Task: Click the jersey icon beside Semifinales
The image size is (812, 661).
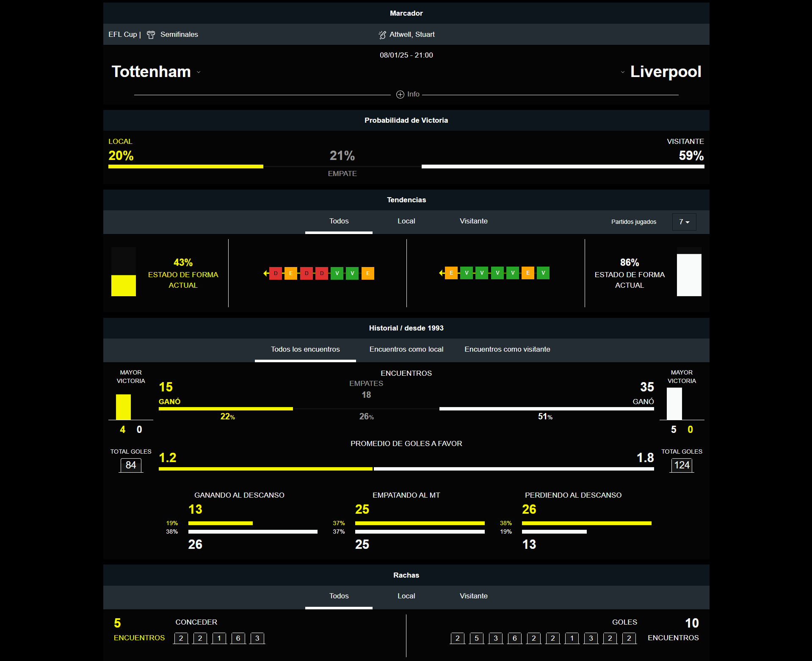Action: [x=151, y=35]
